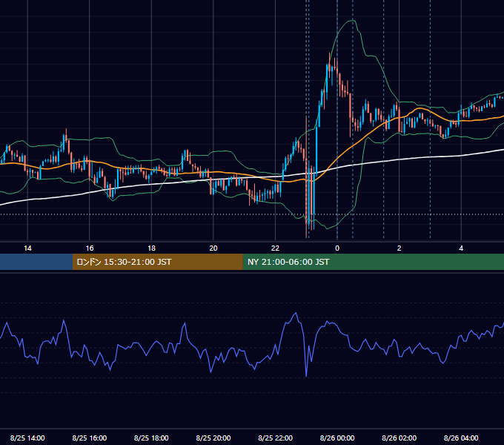Viewport: 504px width, 445px height.
Task: Click the 8/26 04:00 date label
Action: 461,438
